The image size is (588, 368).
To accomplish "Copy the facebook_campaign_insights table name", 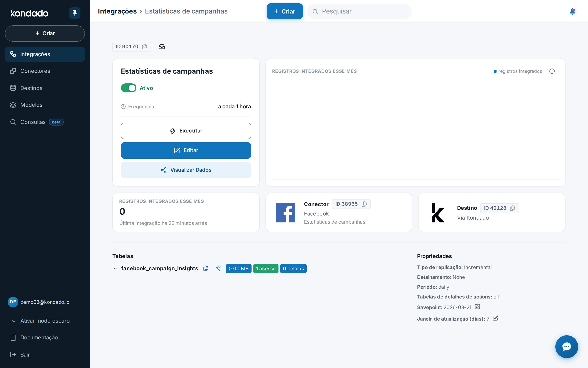I will tap(206, 268).
